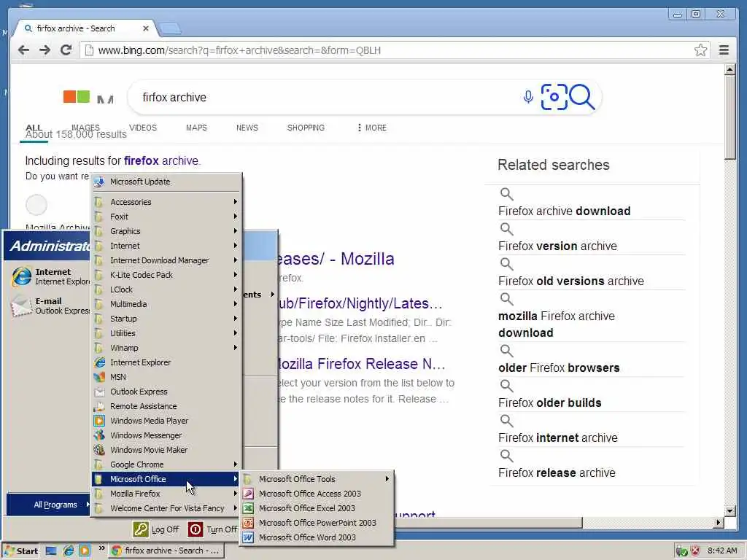Click the Bing microphone voice search icon

(528, 97)
